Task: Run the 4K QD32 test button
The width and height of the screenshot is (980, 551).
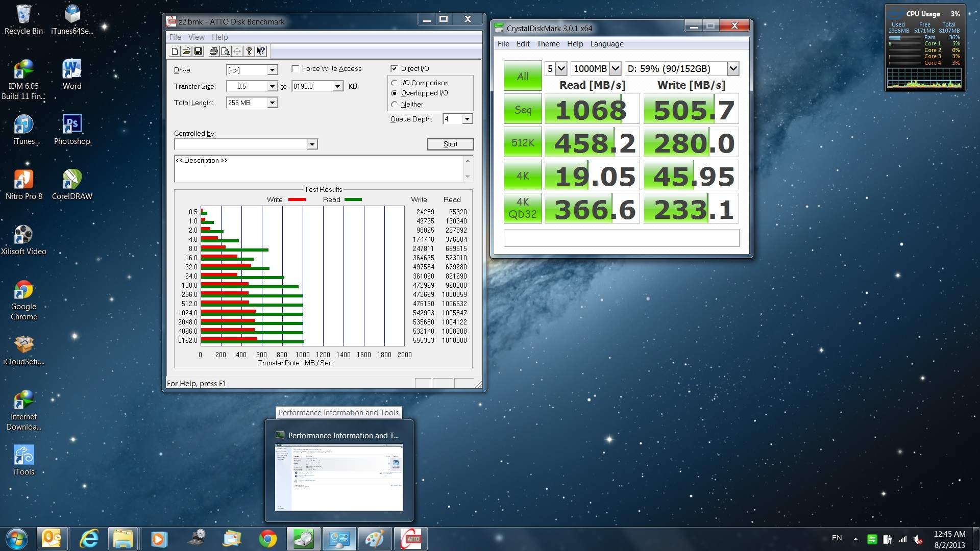Action: coord(523,208)
